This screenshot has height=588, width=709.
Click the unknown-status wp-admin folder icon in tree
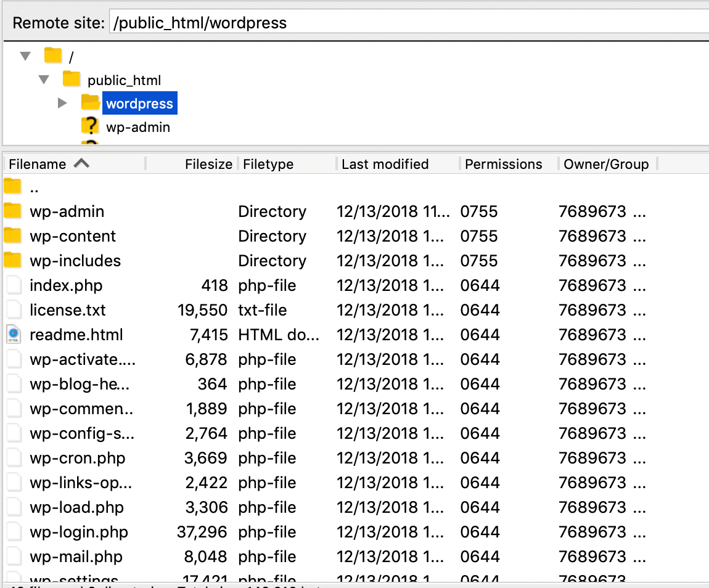click(90, 127)
